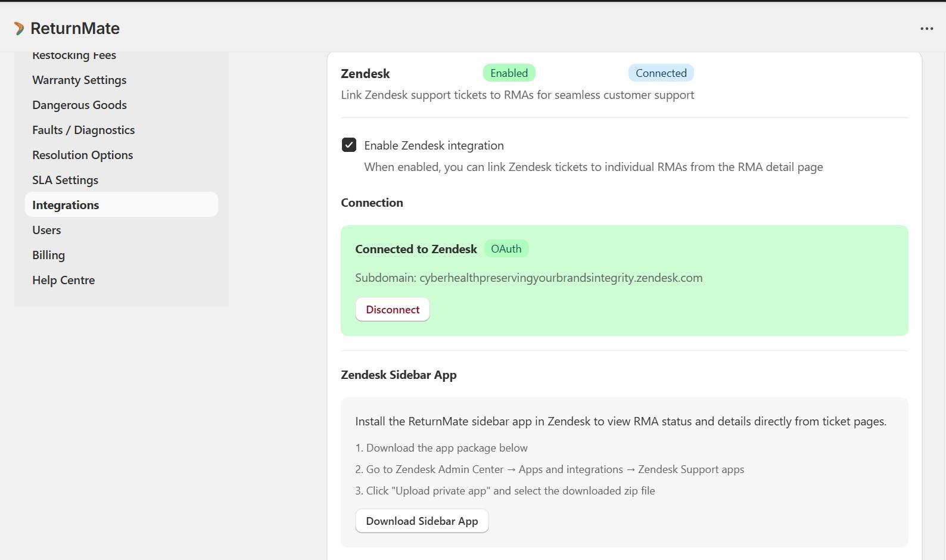Select Faults / Diagnostics in sidebar

tap(83, 130)
